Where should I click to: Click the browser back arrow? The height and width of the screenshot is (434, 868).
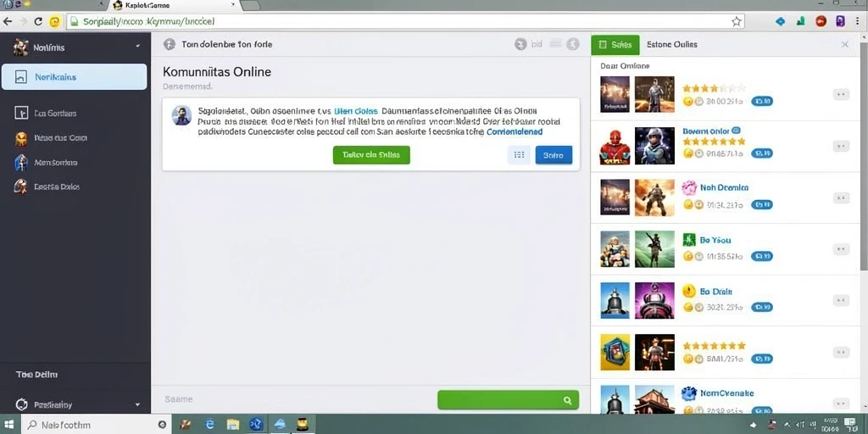click(7, 21)
